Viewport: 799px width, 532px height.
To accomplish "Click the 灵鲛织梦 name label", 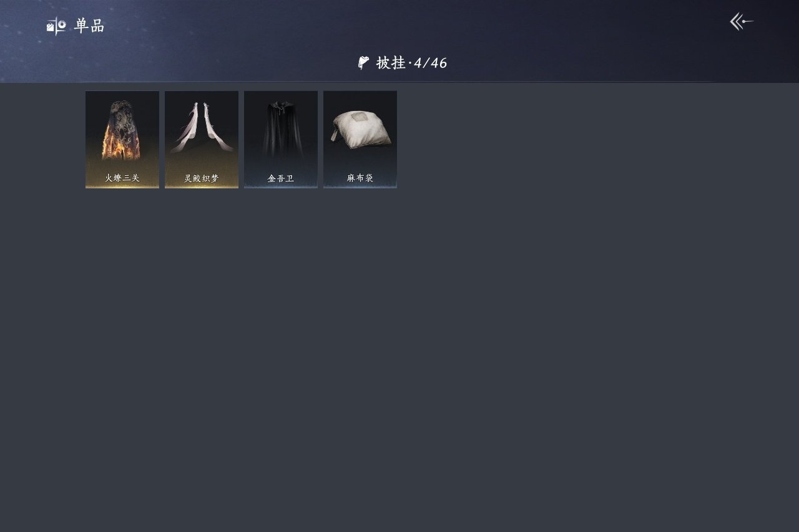I will pyautogui.click(x=202, y=178).
